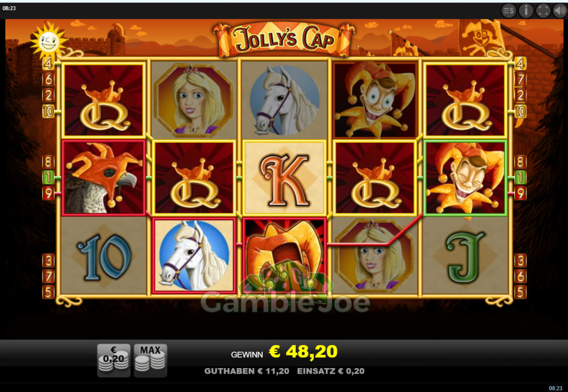
Task: Click the masked eagle symbol
Action: 104,177
